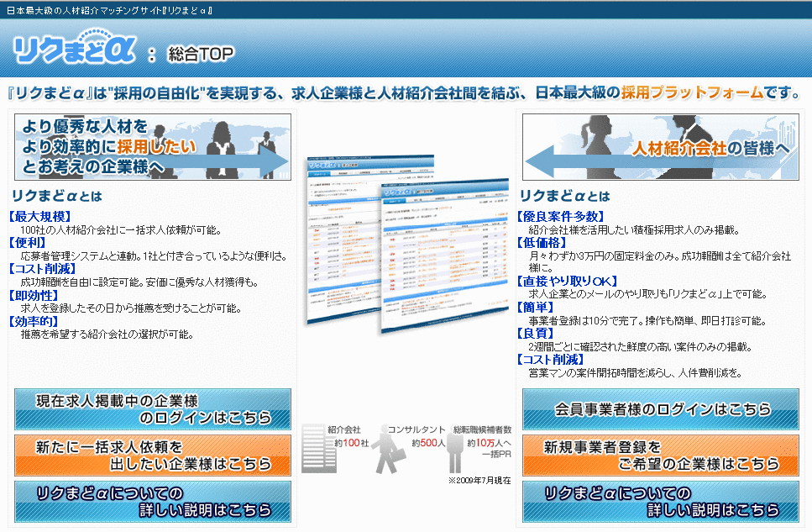Click the left リクまどαとは heading
The width and height of the screenshot is (812, 532).
click(x=57, y=196)
